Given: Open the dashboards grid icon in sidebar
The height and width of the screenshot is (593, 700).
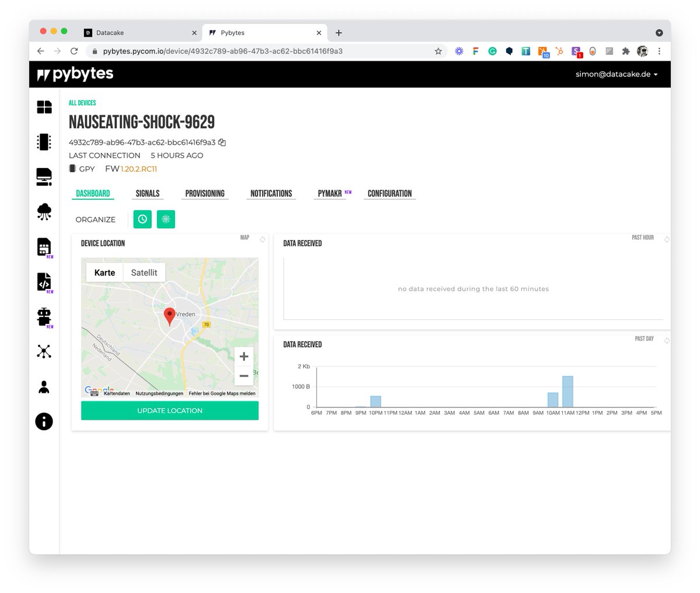Looking at the screenshot, I should (44, 107).
